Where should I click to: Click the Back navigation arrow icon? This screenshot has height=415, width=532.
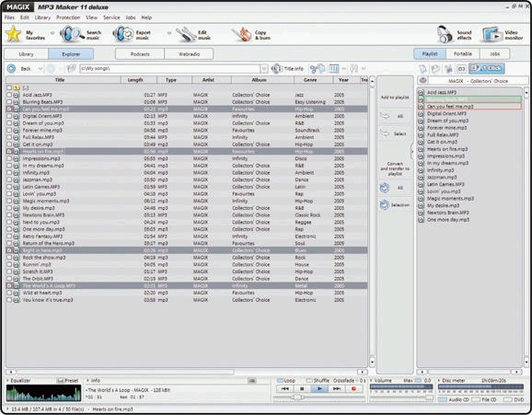(x=11, y=68)
